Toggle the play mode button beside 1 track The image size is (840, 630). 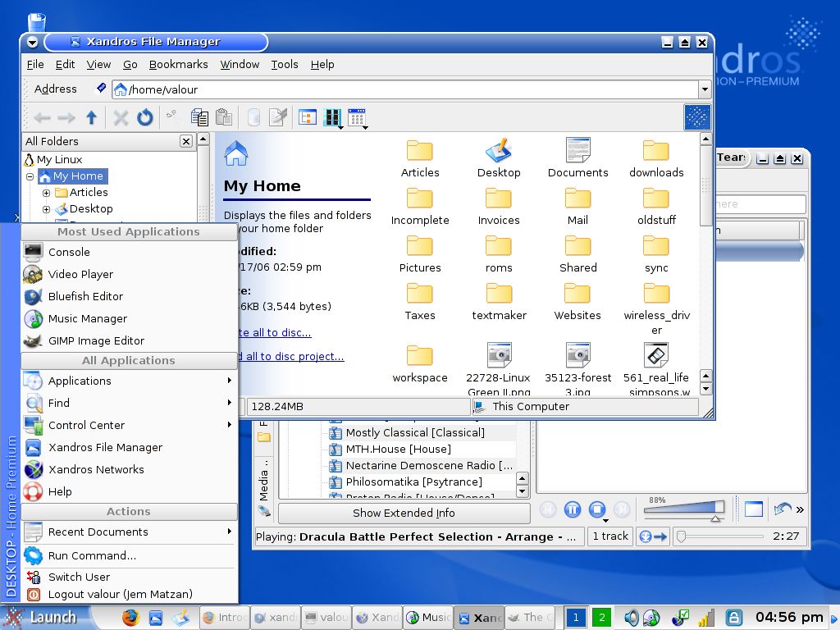(653, 536)
